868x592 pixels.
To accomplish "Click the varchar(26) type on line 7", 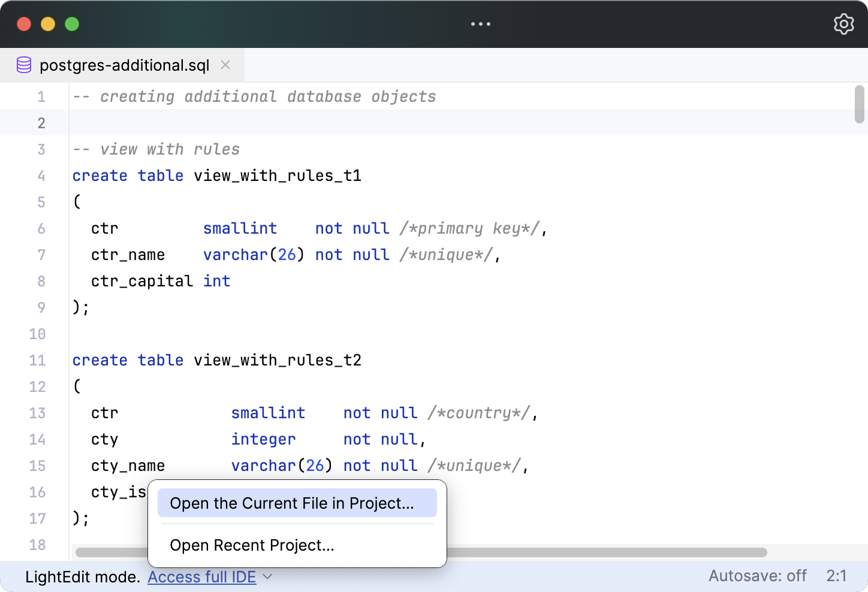I will pyautogui.click(x=252, y=255).
